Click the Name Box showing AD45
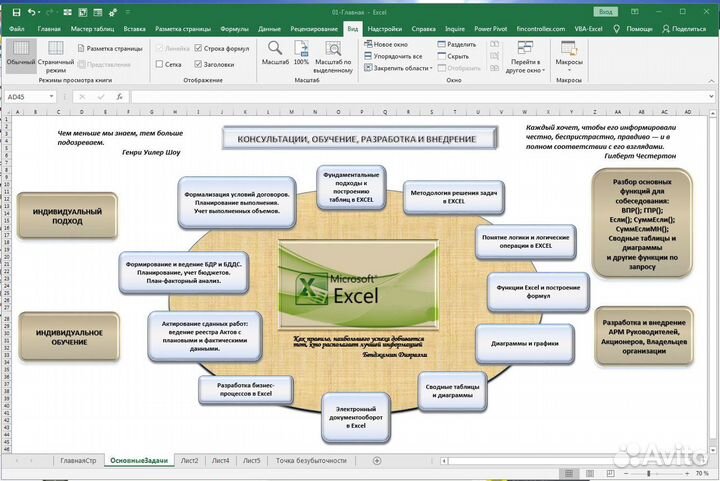Viewport: 720px width, 481px height. point(27,97)
